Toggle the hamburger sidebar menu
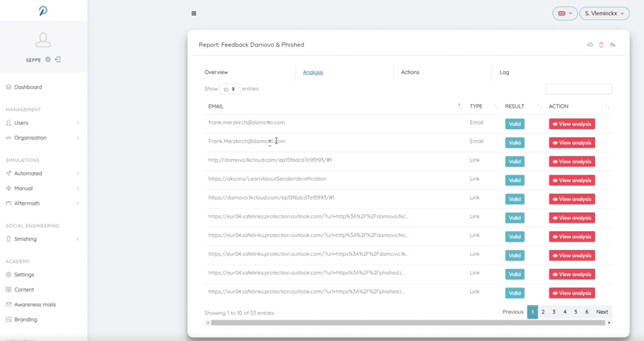The image size is (644, 341). pos(194,13)
